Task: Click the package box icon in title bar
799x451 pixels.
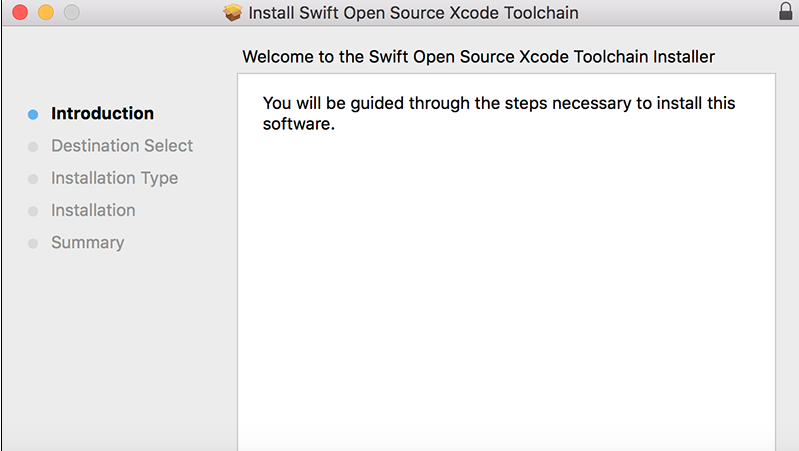Action: (233, 14)
